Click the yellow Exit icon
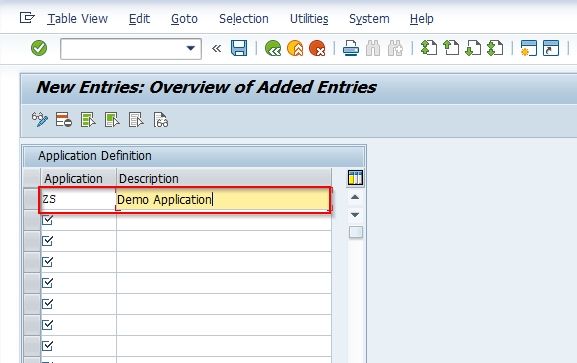The height and width of the screenshot is (363, 577). click(x=295, y=48)
